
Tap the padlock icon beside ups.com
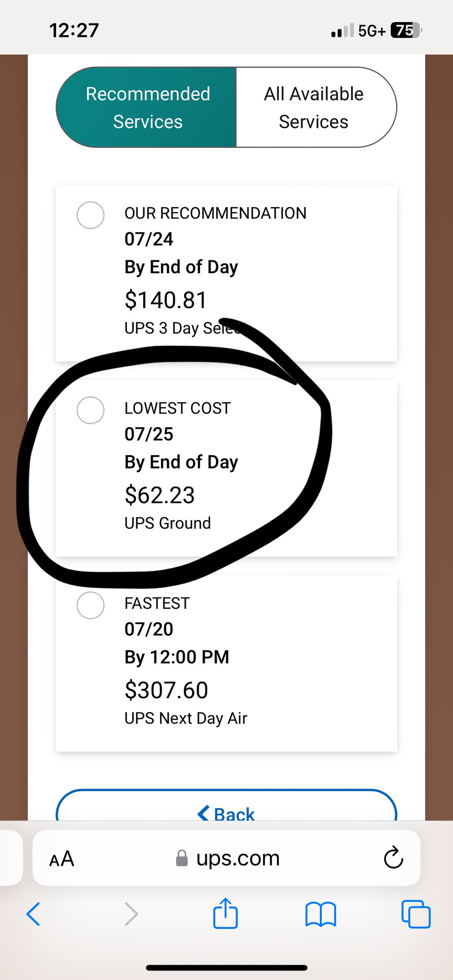pos(181,858)
